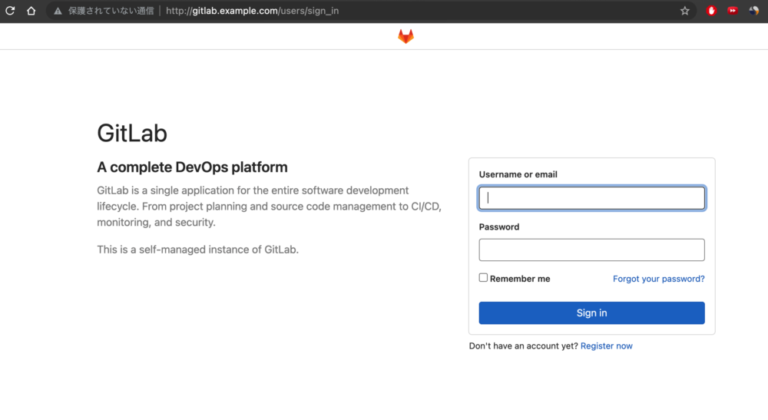This screenshot has height=420, width=768.
Task: Click the GitLab page heading
Action: 132,133
